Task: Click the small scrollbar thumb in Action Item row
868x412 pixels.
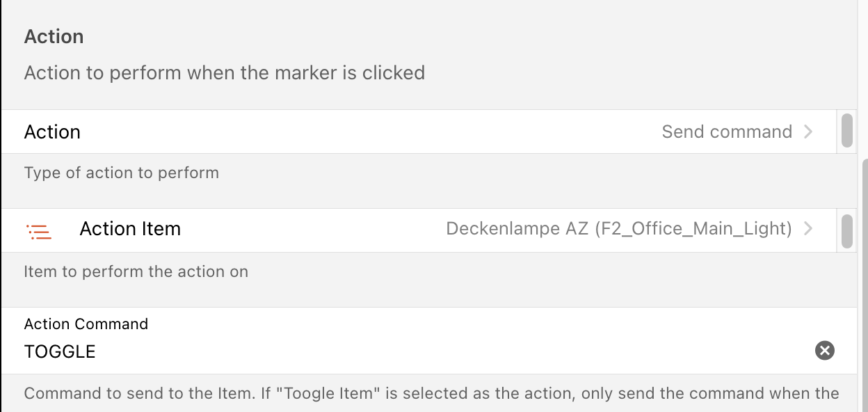Action: pos(846,231)
